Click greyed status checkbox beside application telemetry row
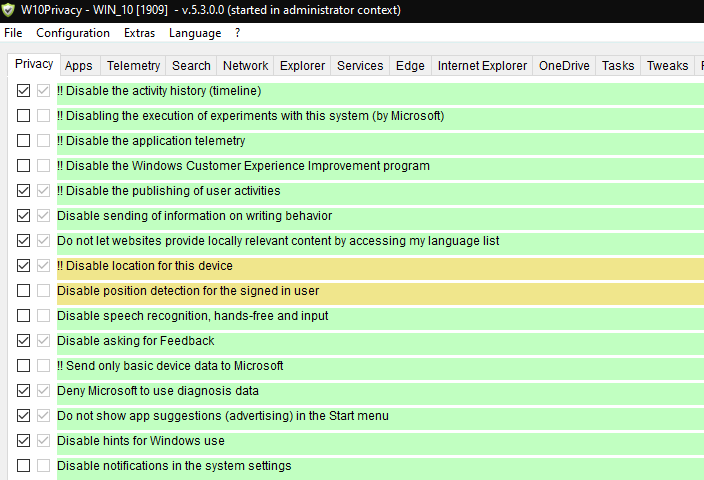The width and height of the screenshot is (704, 480). [44, 141]
